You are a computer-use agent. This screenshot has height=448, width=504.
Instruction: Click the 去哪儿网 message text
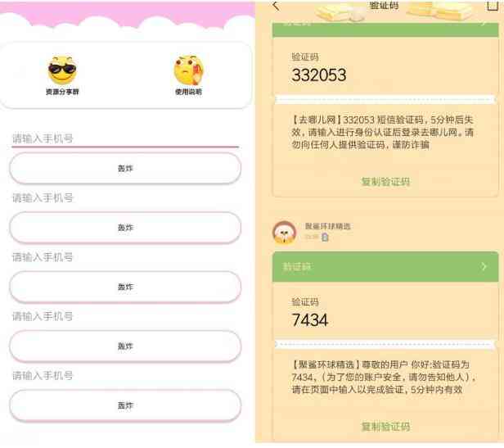tap(383, 133)
